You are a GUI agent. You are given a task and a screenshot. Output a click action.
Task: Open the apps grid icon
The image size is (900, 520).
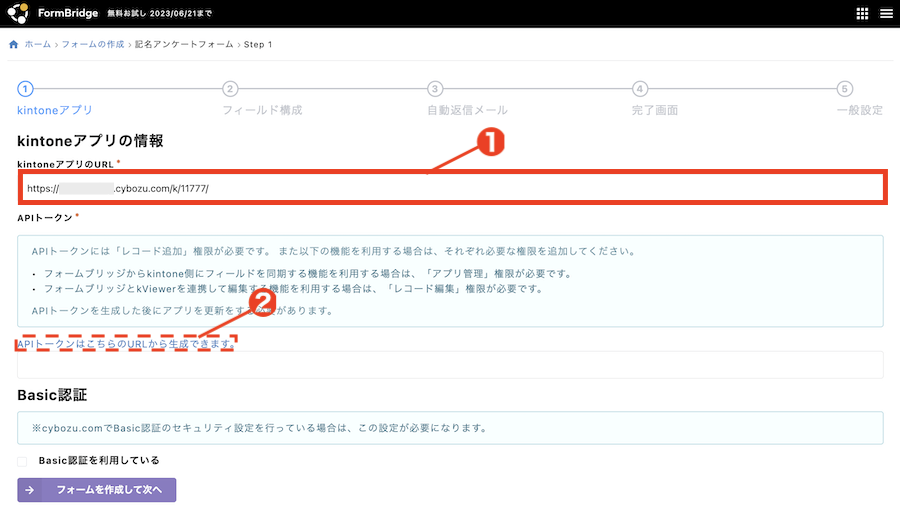pos(862,14)
